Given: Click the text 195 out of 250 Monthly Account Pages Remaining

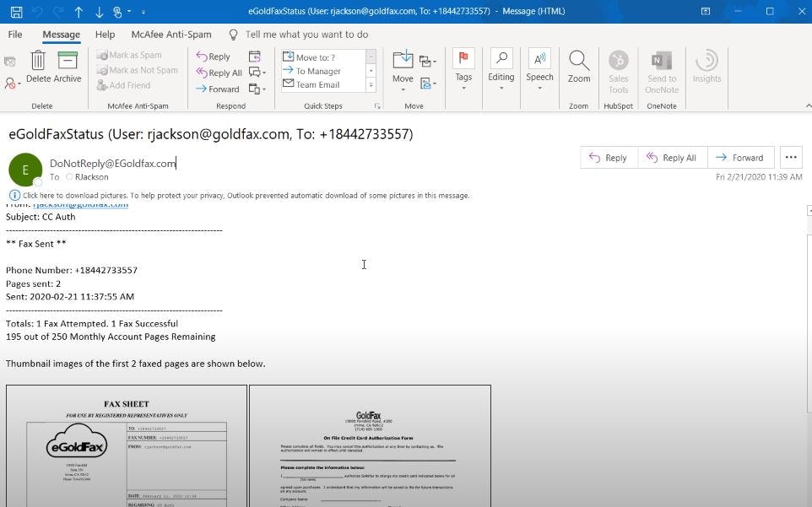Looking at the screenshot, I should point(111,337).
